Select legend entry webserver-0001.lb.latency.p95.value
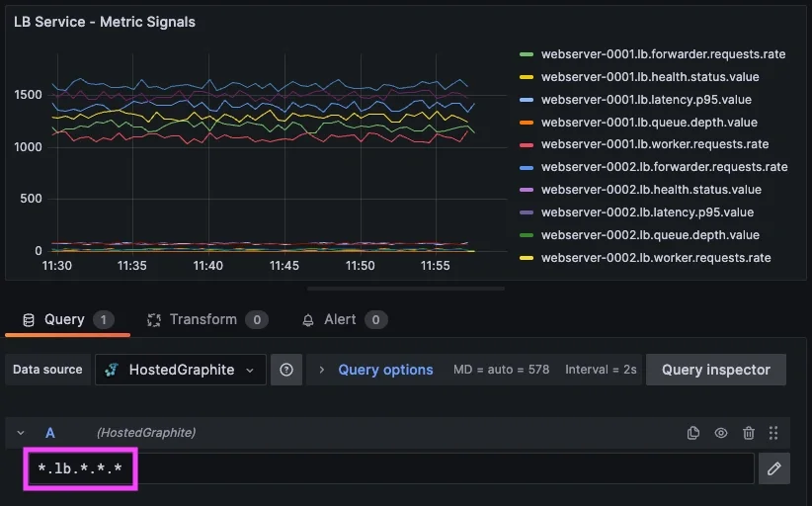The image size is (812, 506). tap(646, 100)
